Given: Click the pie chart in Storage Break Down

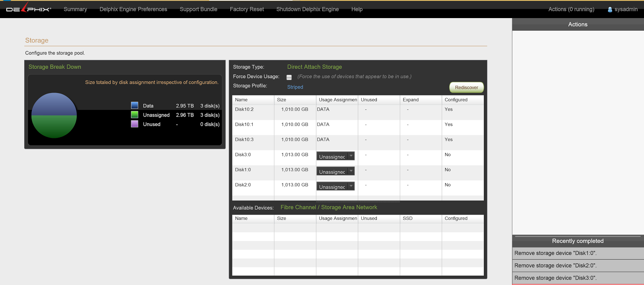Looking at the screenshot, I should (54, 116).
